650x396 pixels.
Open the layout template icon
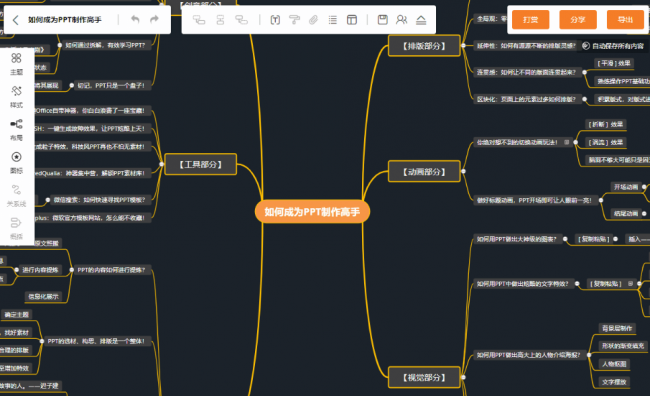click(x=352, y=20)
